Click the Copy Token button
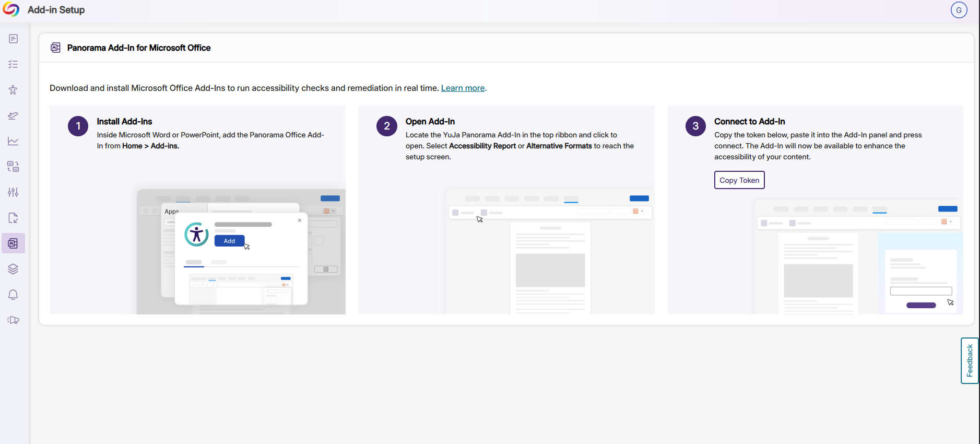 coord(739,180)
